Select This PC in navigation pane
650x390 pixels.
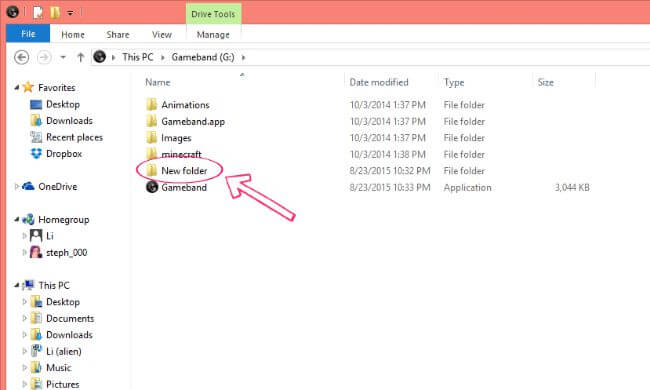pos(54,285)
